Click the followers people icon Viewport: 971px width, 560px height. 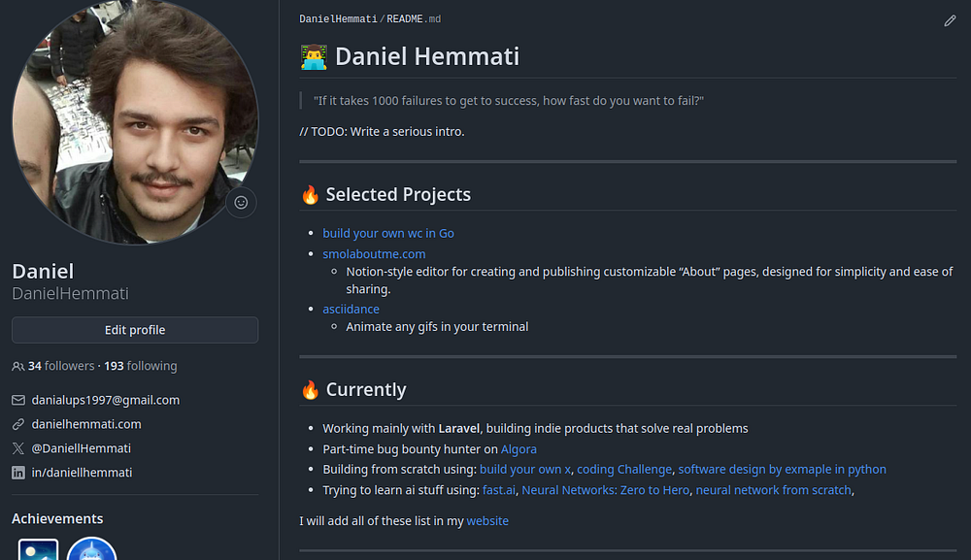tap(17, 367)
